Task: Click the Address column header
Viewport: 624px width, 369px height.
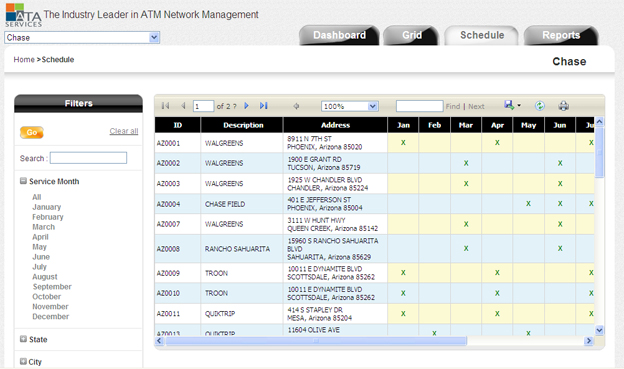Action: point(335,125)
